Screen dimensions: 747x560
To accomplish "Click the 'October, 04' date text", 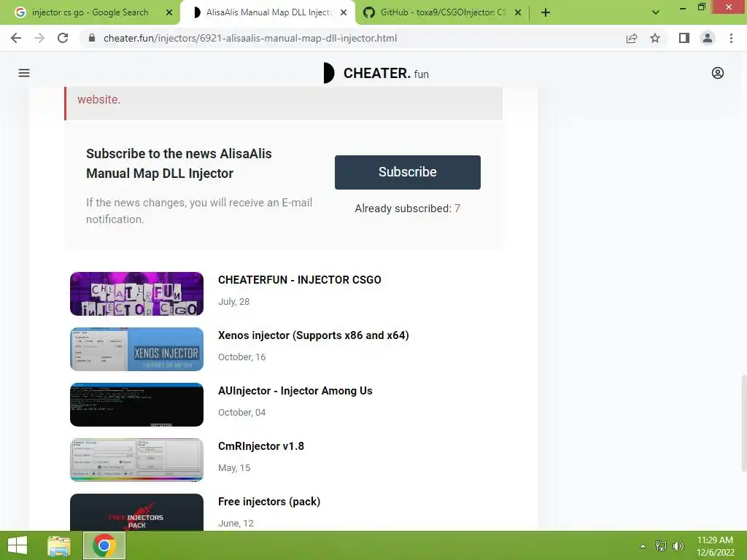I will click(241, 413).
